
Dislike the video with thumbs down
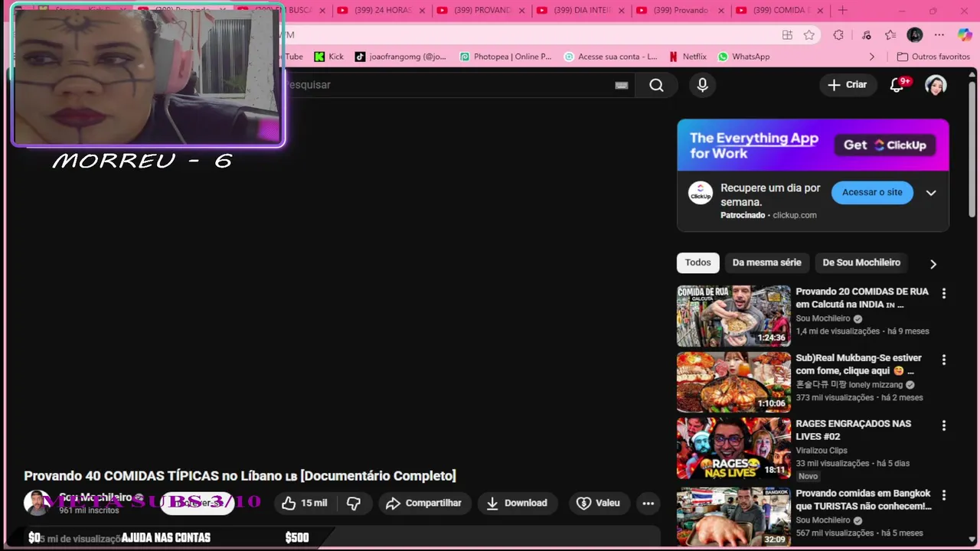pos(354,503)
